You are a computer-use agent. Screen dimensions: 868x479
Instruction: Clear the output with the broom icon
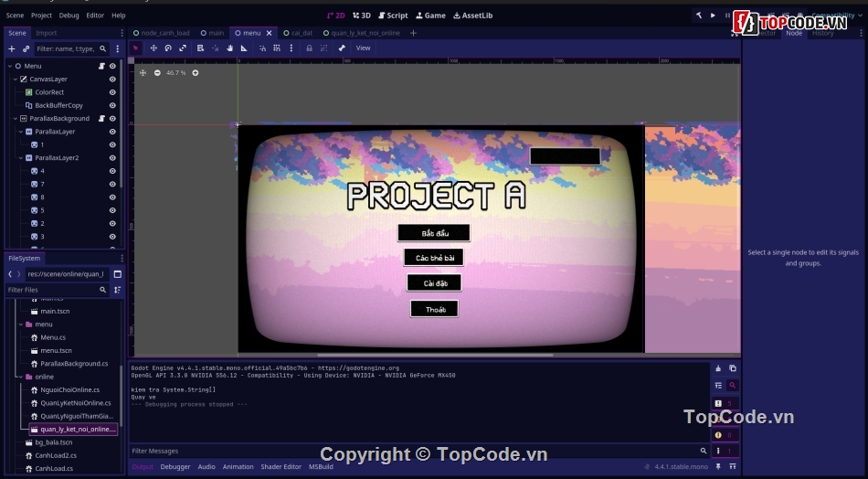point(718,368)
